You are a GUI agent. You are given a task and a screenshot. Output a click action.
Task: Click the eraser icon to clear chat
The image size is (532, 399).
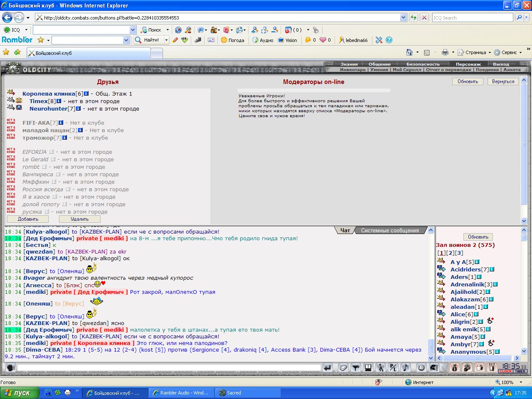[343, 368]
